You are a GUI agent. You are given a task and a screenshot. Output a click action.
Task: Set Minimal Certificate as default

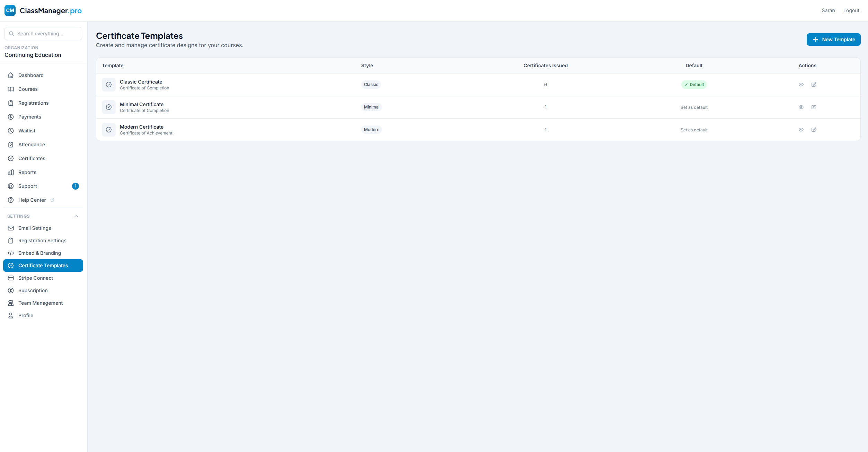(694, 107)
